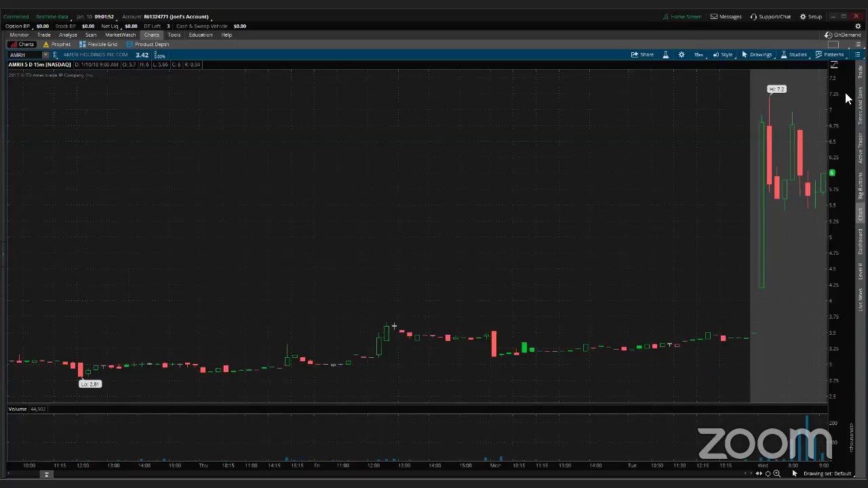Open the Flexible Grid sub-tab

(98, 44)
